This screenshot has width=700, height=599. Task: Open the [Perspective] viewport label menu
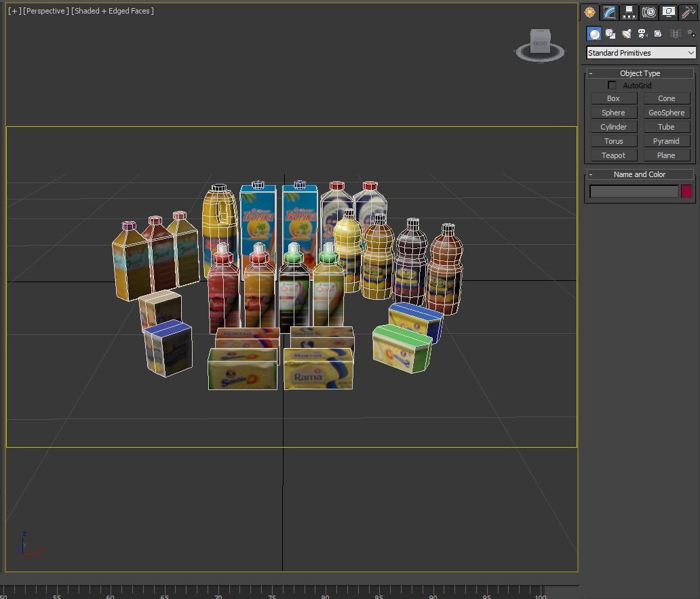(46, 11)
